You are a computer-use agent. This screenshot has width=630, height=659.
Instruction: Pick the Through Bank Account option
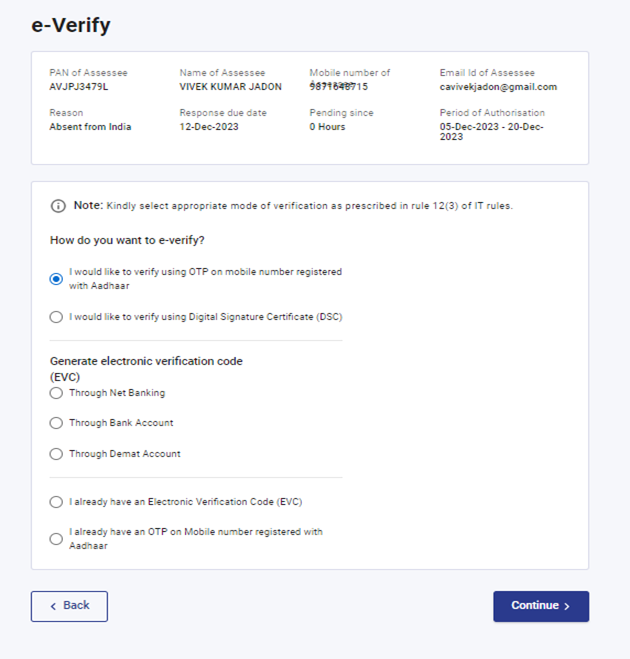pyautogui.click(x=56, y=423)
